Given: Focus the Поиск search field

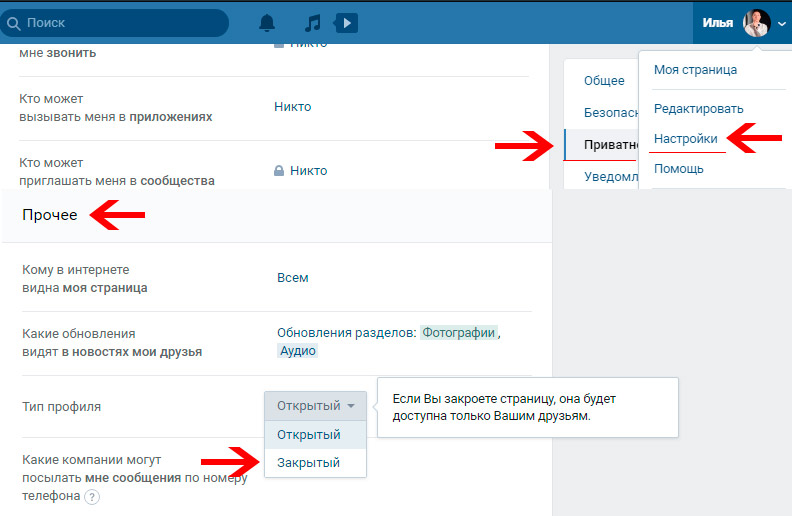Looking at the screenshot, I should (115, 23).
